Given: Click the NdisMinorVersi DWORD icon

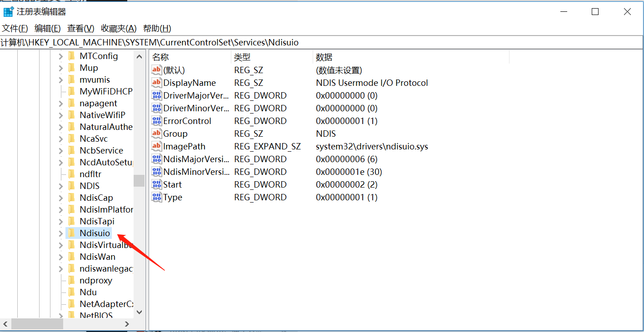Looking at the screenshot, I should coord(156,172).
